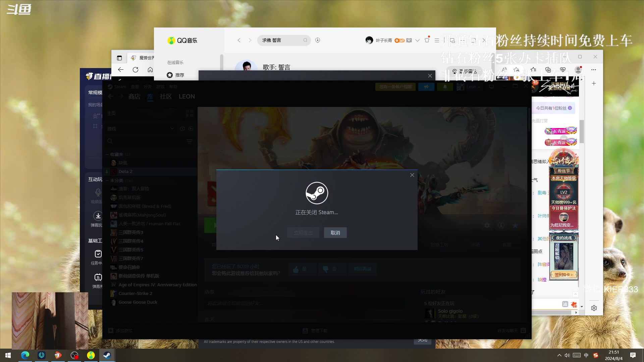Open the Windows notification center icon
The width and height of the screenshot is (644, 362).
click(633, 355)
